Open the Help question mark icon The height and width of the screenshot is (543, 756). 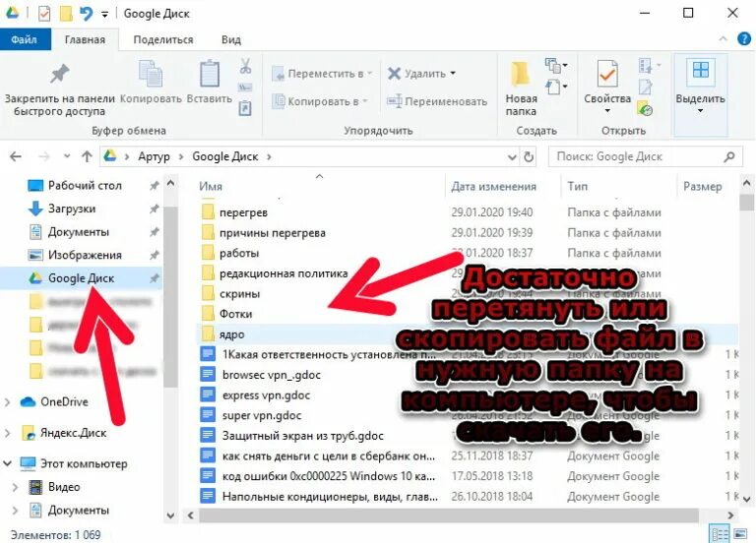(744, 39)
